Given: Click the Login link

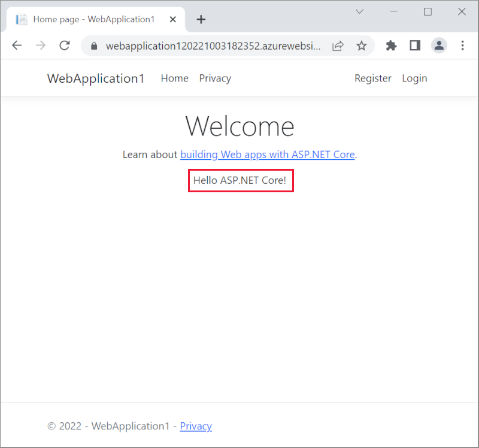Looking at the screenshot, I should 414,78.
